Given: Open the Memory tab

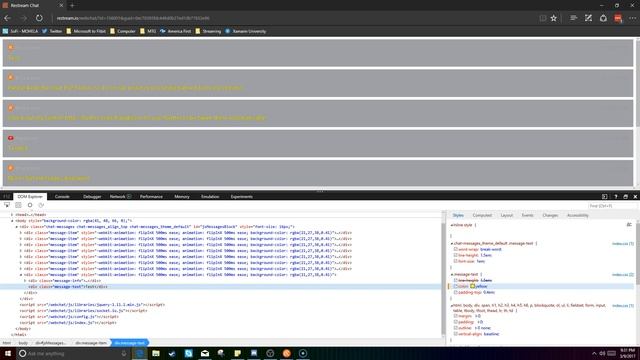Looking at the screenshot, I should click(x=182, y=196).
